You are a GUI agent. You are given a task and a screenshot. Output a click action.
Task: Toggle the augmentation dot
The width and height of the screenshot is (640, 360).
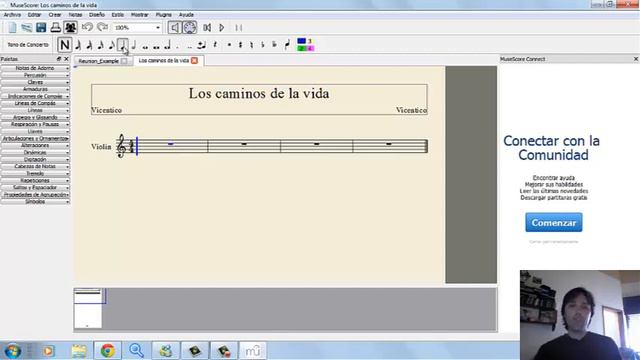coord(178,46)
